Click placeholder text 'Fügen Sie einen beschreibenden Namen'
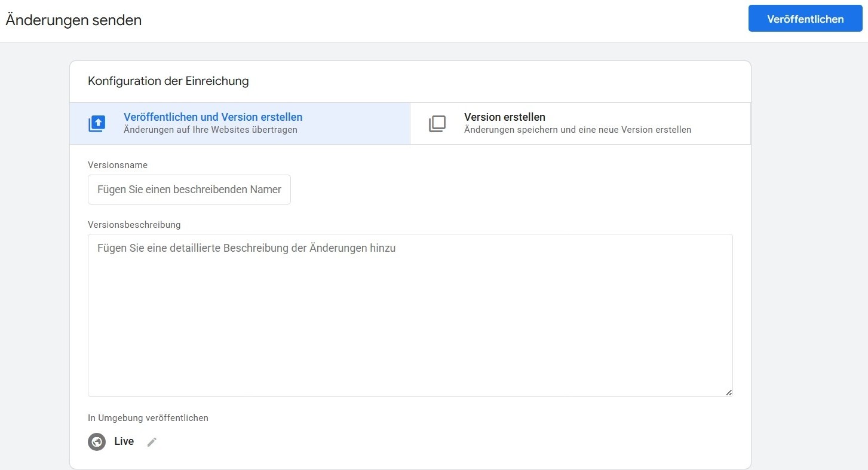 click(x=189, y=190)
